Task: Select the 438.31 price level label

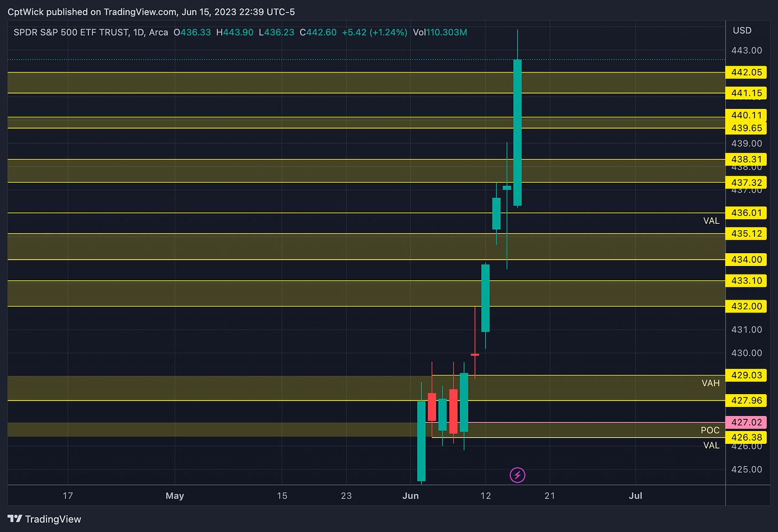Action: click(746, 159)
